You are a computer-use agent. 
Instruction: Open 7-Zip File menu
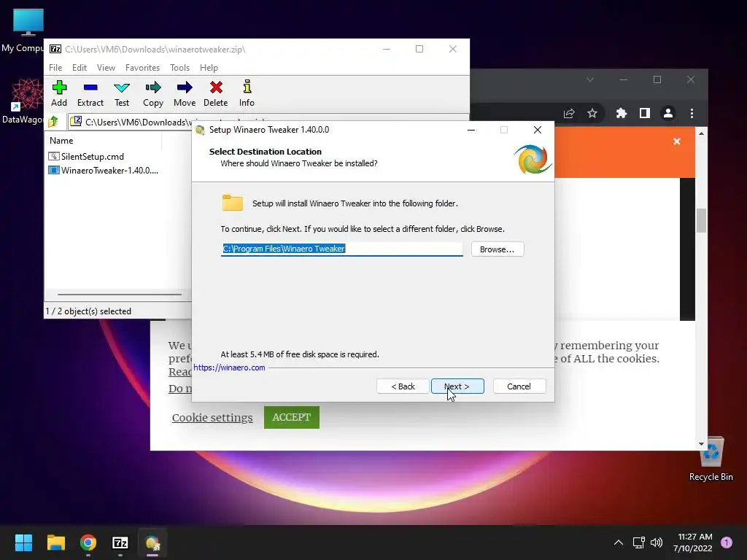pyautogui.click(x=55, y=68)
